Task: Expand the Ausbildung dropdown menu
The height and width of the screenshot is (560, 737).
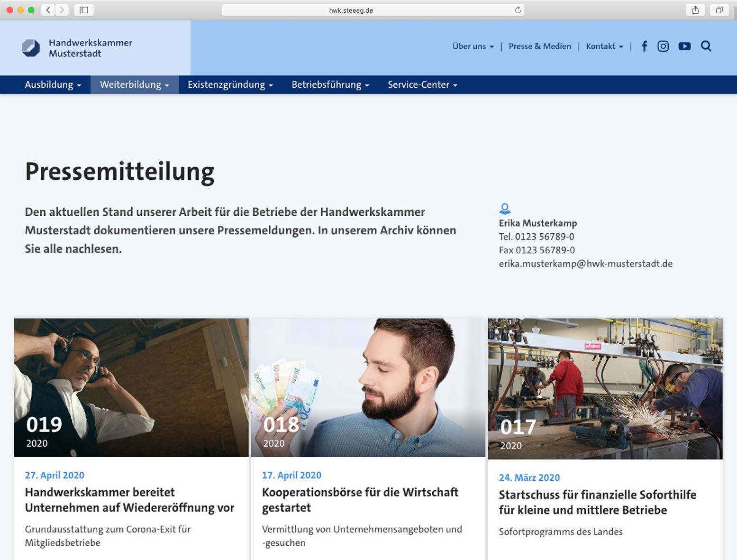Action: [x=53, y=84]
